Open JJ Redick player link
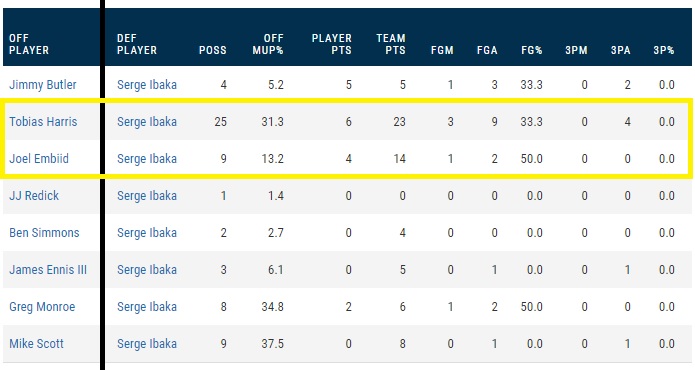 click(34, 195)
